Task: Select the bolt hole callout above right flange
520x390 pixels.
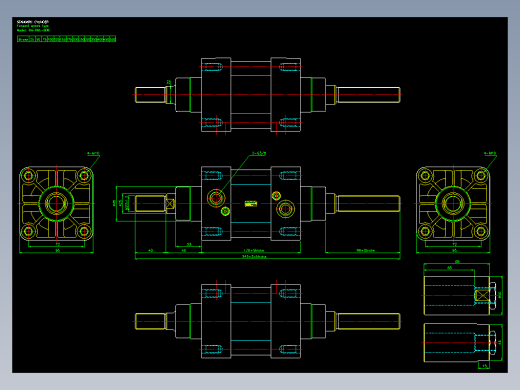Action: pyautogui.click(x=490, y=154)
